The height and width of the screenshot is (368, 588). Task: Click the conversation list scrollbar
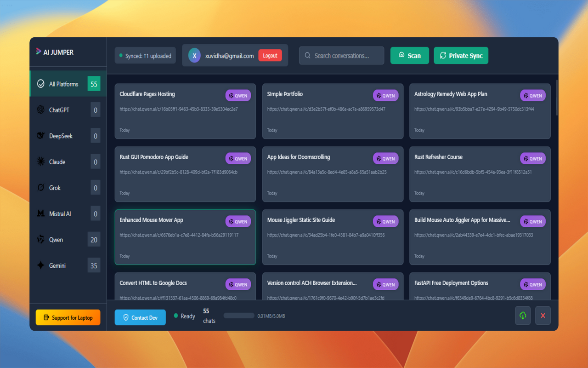[x=557, y=98]
